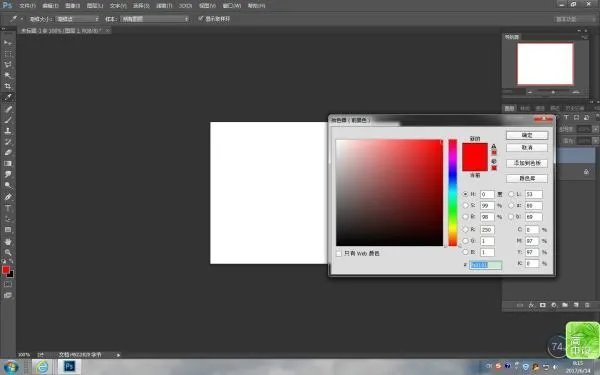This screenshot has width=600, height=375.
Task: Select the Horizontal Type tool
Action: click(8, 208)
